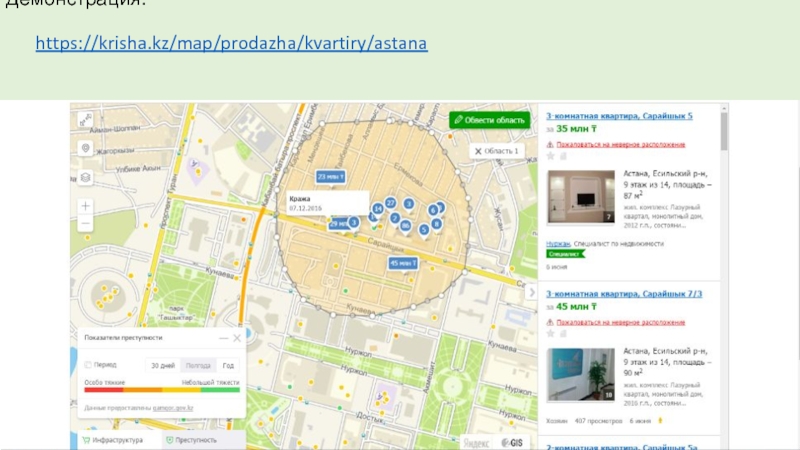This screenshot has height=450, width=800.
Task: Open the qamqor.gov.kz data source link
Action: click(x=173, y=408)
